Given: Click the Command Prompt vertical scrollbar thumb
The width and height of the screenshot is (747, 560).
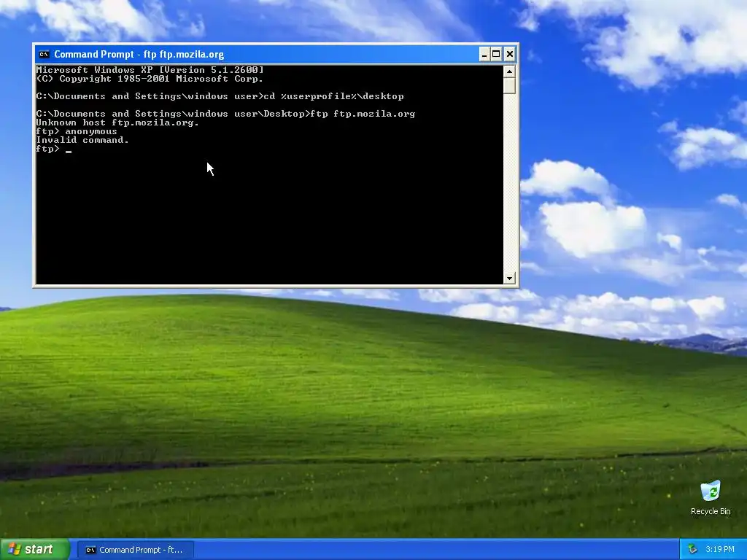Looking at the screenshot, I should [x=509, y=86].
